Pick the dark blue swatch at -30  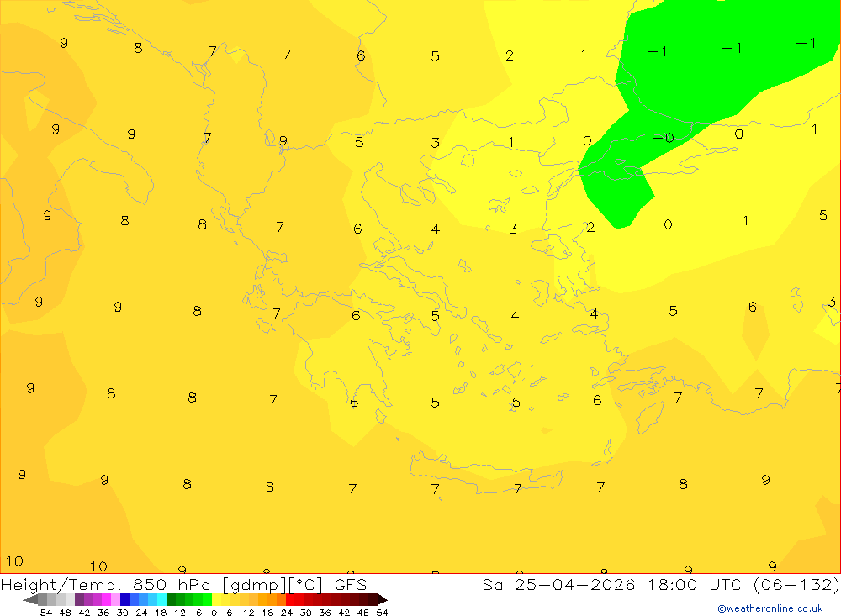coord(124,599)
